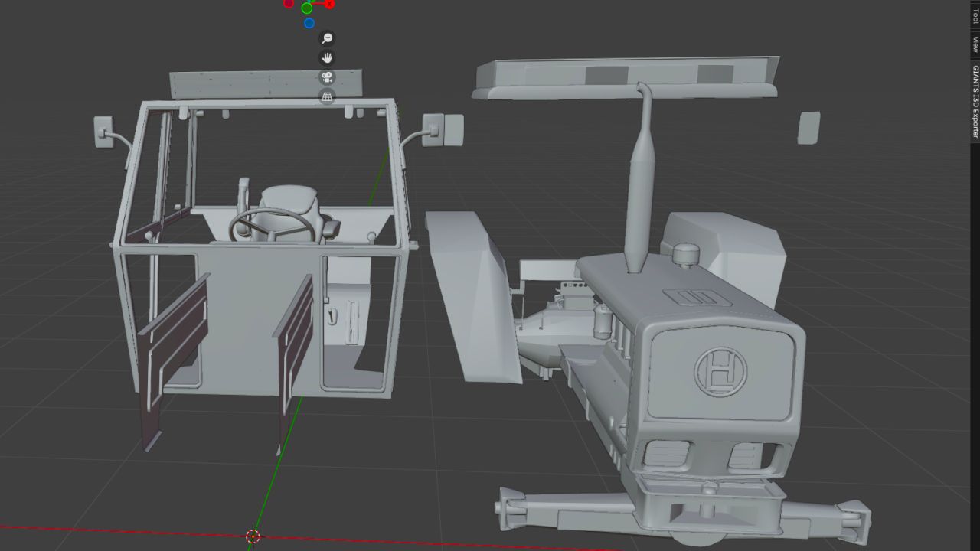Select the pan view hand icon
Screen dimensions: 980x551
point(327,57)
